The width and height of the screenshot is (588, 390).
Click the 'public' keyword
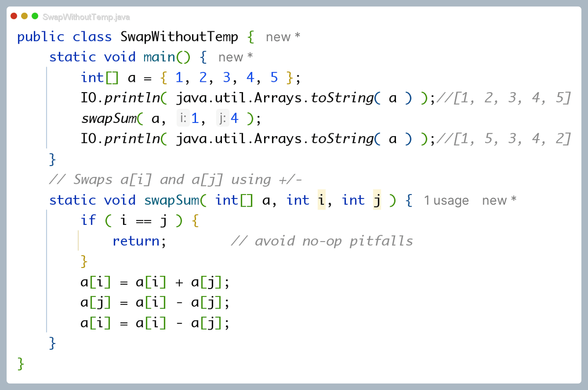coord(41,37)
